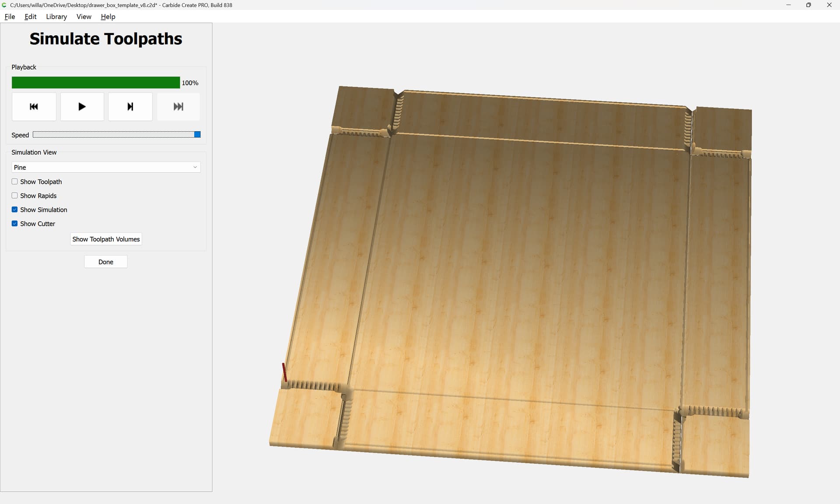This screenshot has width=840, height=504.
Task: Open the File menu
Action: (x=10, y=17)
